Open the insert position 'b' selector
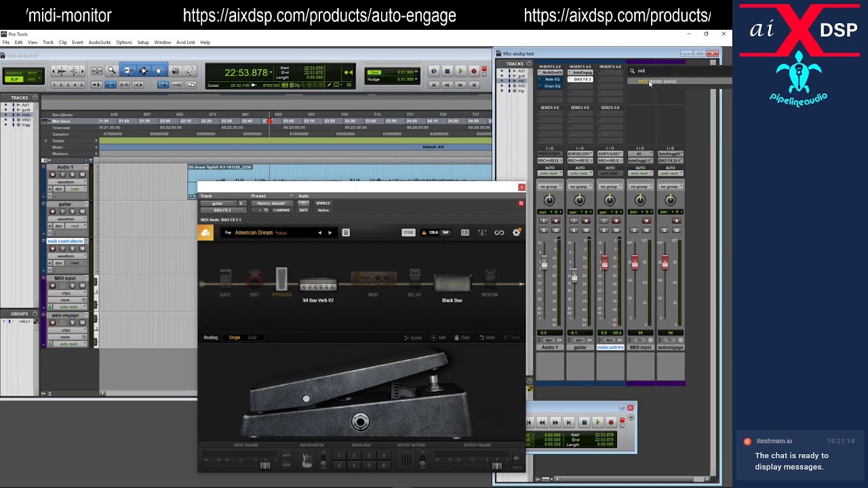 [x=241, y=203]
